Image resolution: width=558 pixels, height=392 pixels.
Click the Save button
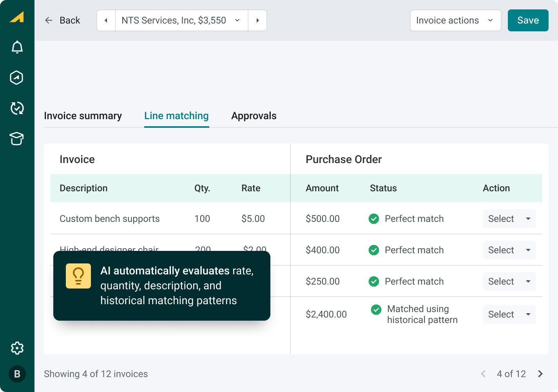coord(528,20)
